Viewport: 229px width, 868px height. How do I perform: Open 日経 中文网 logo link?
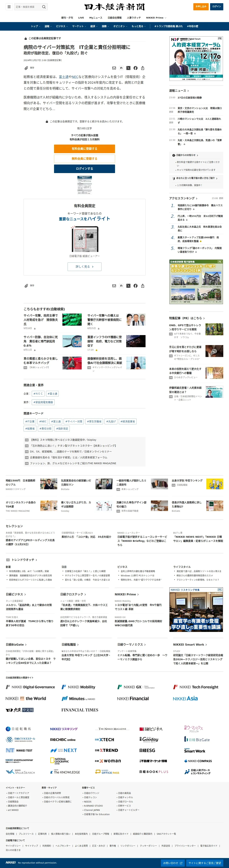coord(20,710)
